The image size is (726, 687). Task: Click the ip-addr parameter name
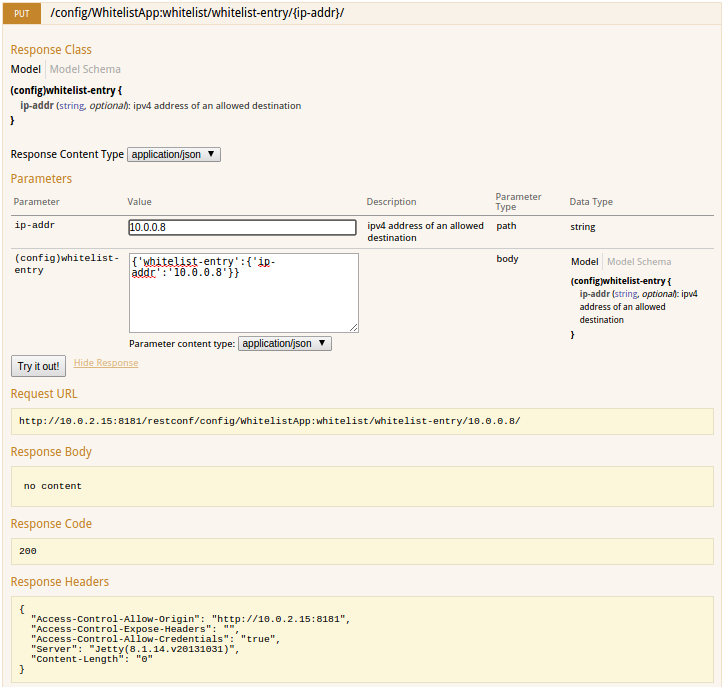35,225
